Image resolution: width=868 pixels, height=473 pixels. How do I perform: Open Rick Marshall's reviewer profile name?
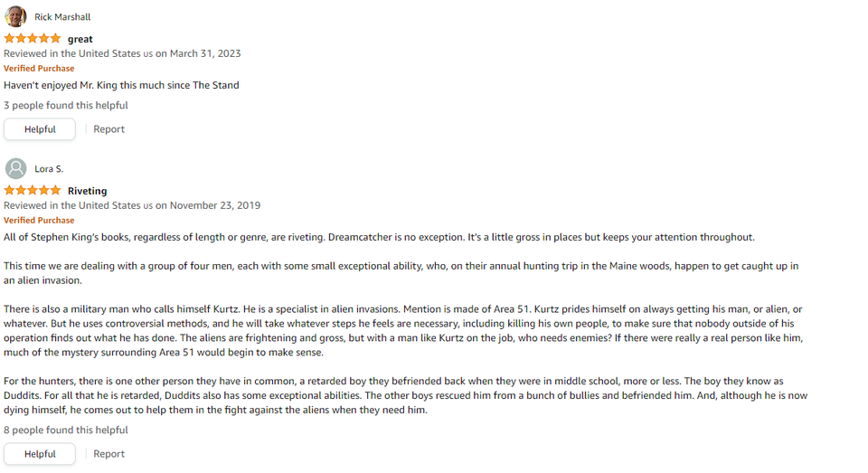[x=62, y=17]
